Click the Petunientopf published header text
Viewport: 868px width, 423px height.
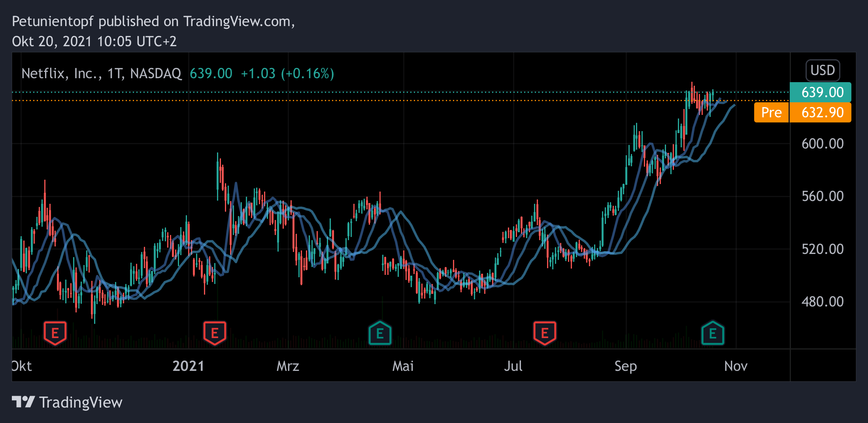[x=153, y=21]
